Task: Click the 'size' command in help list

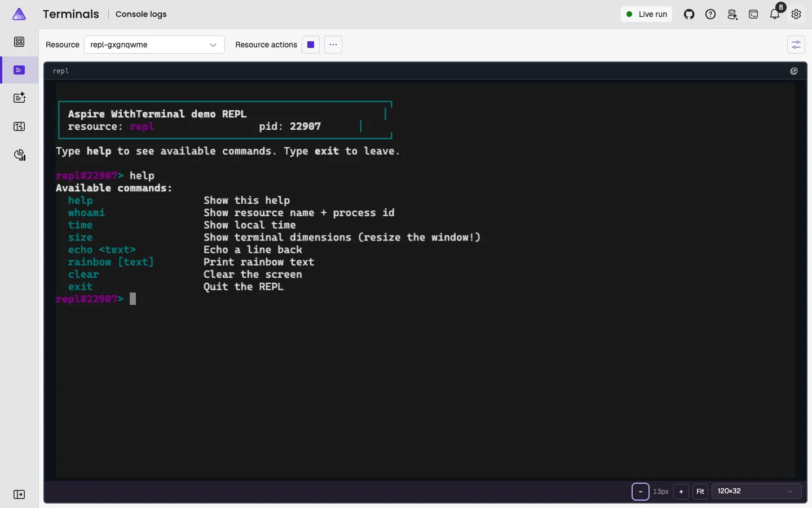Action: pos(80,238)
